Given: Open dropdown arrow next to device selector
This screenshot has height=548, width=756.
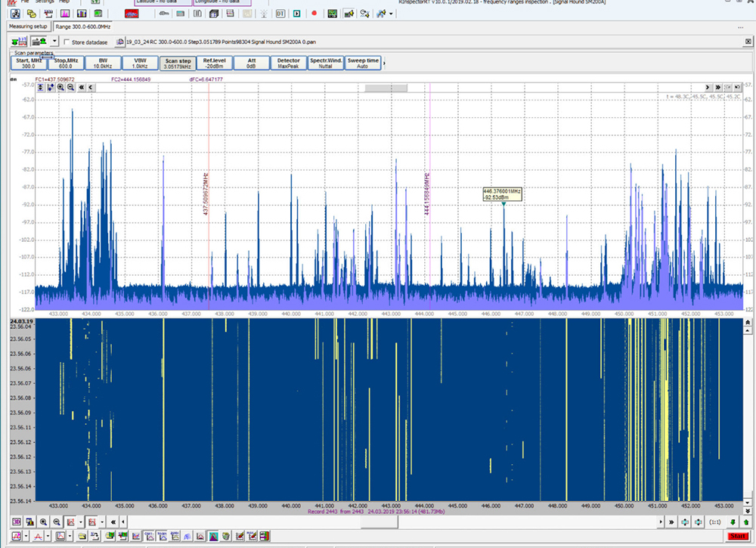Looking at the screenshot, I should (56, 42).
